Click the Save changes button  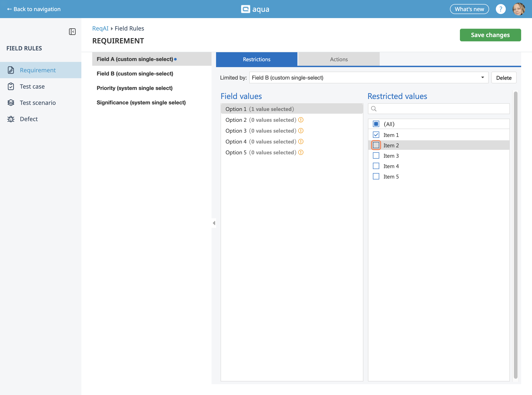coord(490,35)
